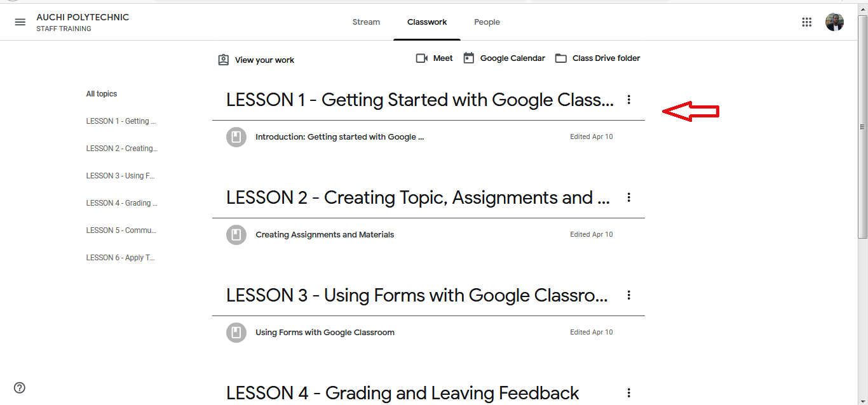The image size is (868, 405).
Task: Click the View your work icon
Action: [223, 60]
